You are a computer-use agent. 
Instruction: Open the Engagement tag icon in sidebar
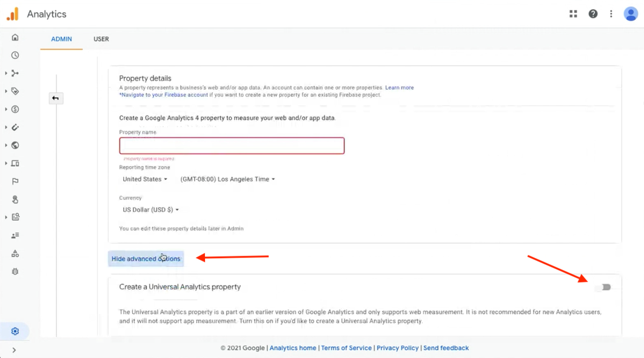(x=15, y=91)
